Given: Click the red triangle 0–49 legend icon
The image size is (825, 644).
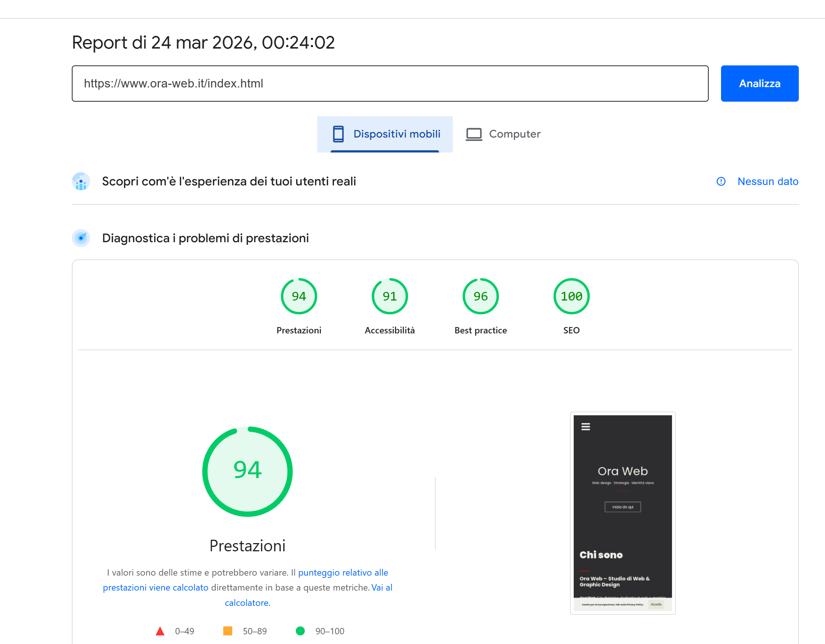Looking at the screenshot, I should [x=160, y=631].
